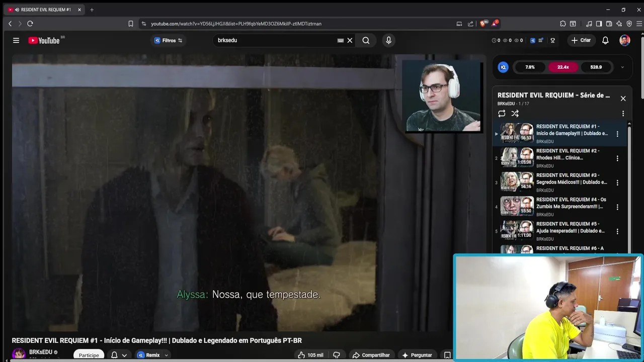The image size is (644, 362).
Task: Play REQUIEM #2 Rhodes Hill Clínica thumbnail
Action: click(x=517, y=157)
